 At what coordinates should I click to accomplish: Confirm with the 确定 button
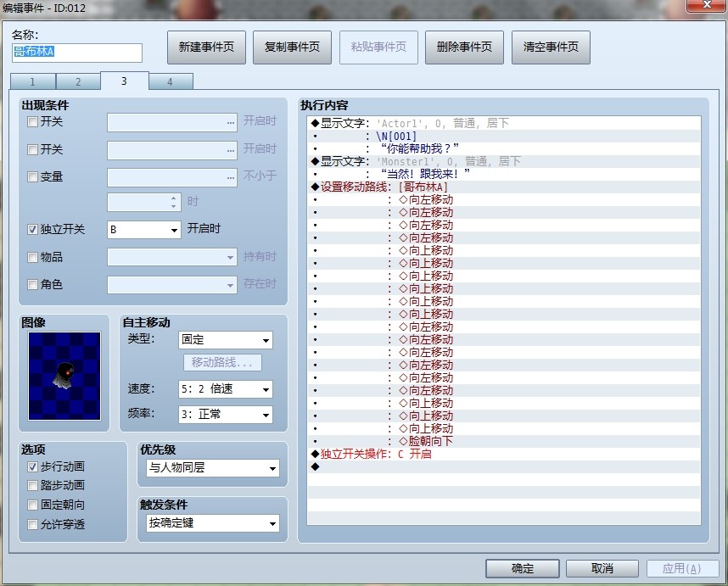[x=523, y=568]
